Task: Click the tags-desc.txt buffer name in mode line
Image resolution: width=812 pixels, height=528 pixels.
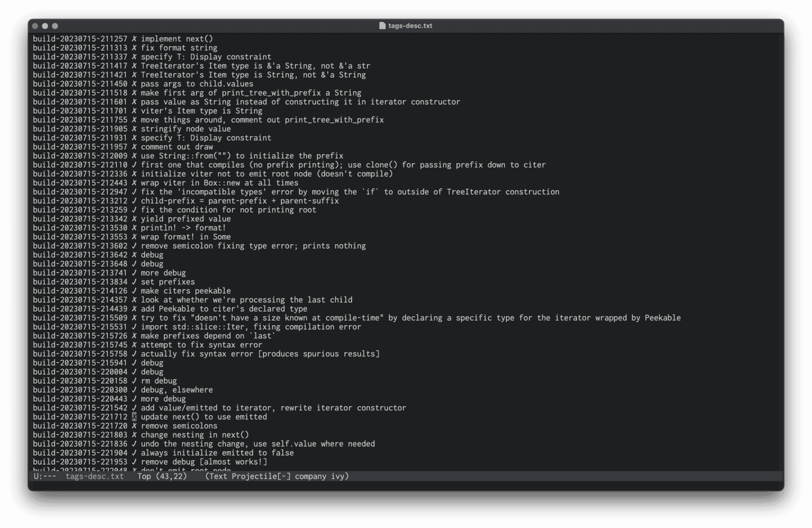Action: 94,476
